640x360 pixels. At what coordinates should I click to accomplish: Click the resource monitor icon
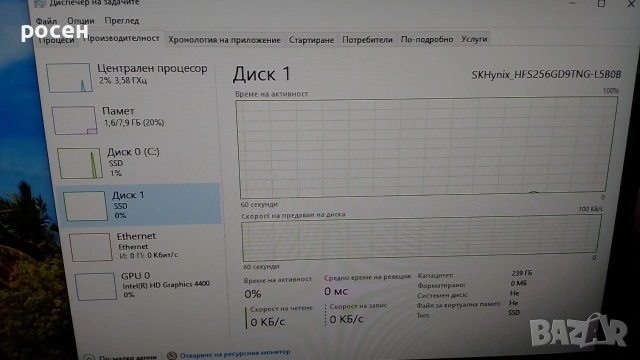pos(172,356)
